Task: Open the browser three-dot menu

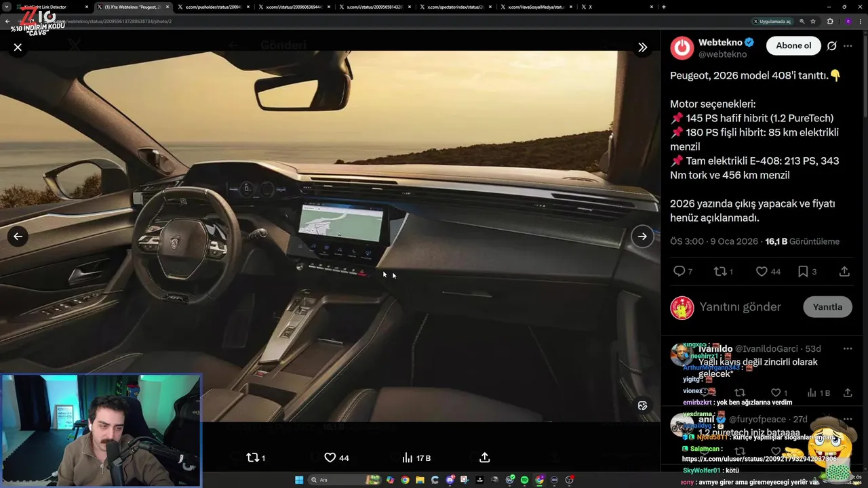Action: tap(861, 22)
